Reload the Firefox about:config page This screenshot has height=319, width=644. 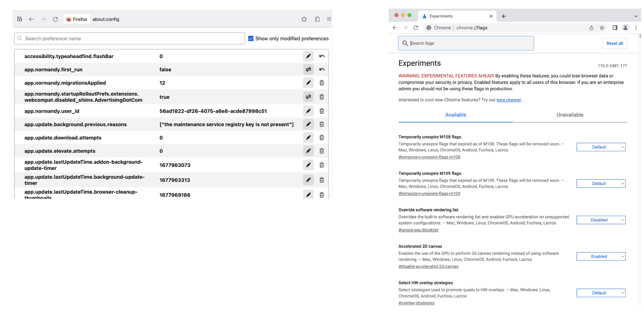pyautogui.click(x=55, y=19)
